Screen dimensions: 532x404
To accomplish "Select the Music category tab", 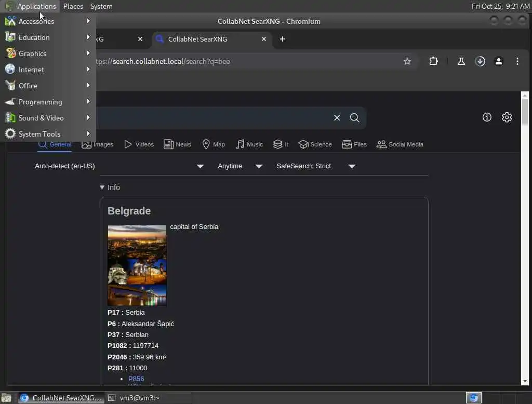I will tap(249, 144).
